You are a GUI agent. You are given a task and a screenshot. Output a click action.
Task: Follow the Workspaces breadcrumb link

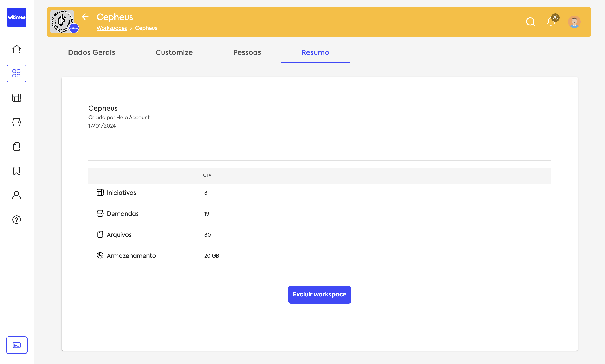[112, 28]
